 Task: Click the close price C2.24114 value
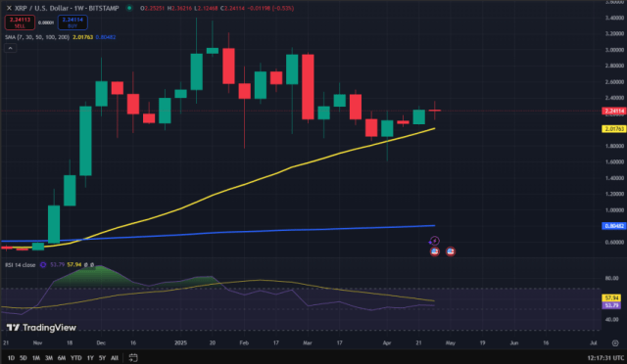(x=232, y=8)
